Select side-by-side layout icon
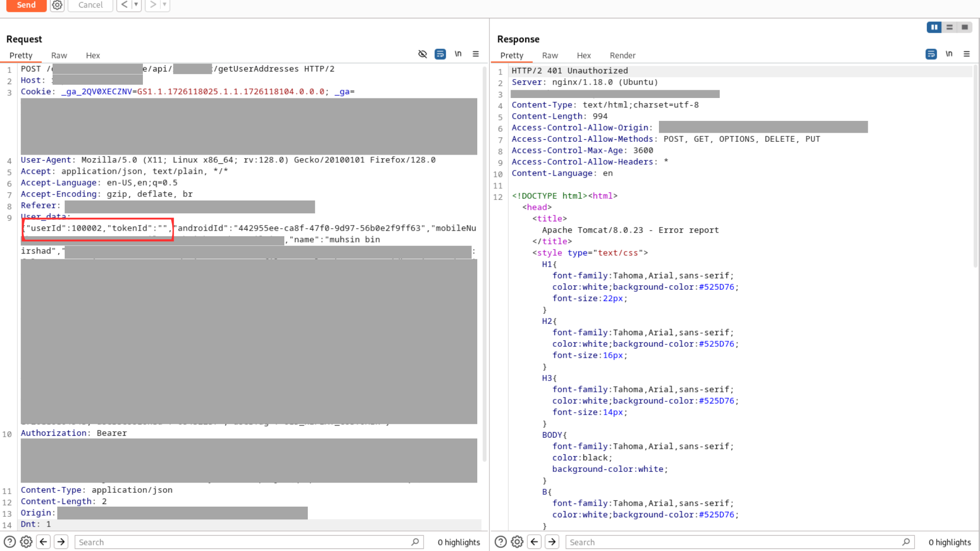 [934, 27]
